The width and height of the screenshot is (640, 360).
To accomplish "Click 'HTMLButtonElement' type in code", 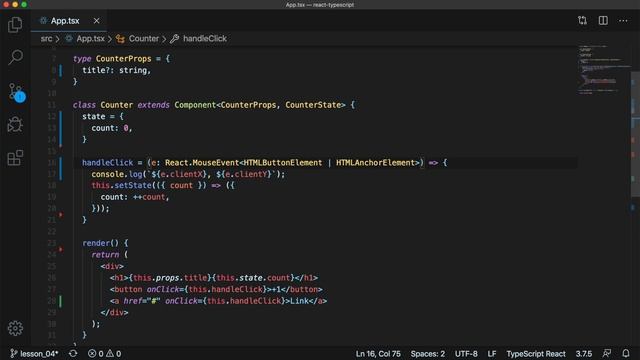I will [x=282, y=163].
